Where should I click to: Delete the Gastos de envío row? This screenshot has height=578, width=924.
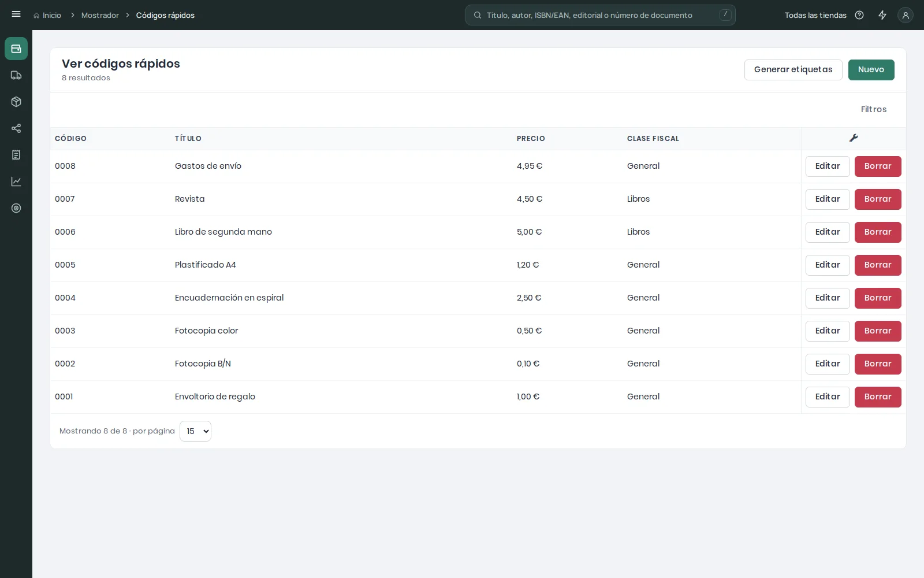pos(878,166)
